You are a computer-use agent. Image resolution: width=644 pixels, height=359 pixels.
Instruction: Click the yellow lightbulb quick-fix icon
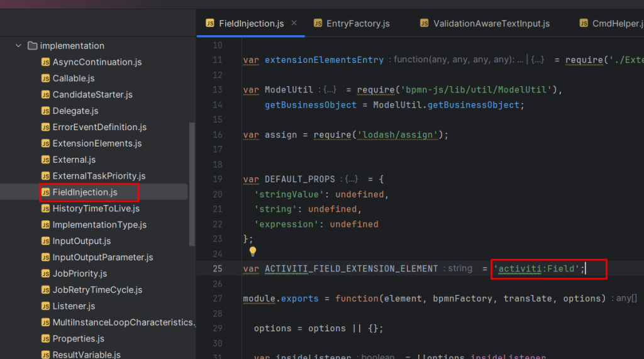coord(253,251)
